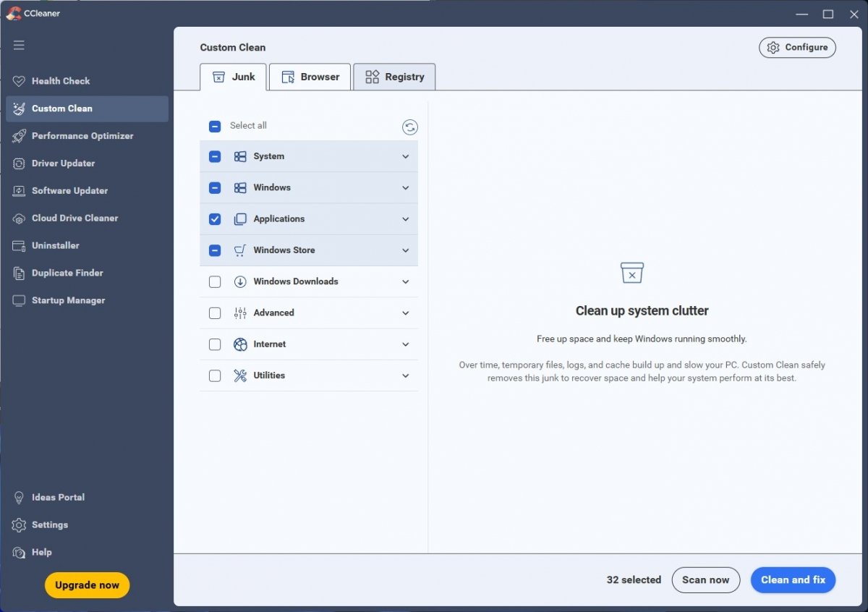The height and width of the screenshot is (612, 868).
Task: Open Health Check from the sidebar
Action: tap(61, 81)
